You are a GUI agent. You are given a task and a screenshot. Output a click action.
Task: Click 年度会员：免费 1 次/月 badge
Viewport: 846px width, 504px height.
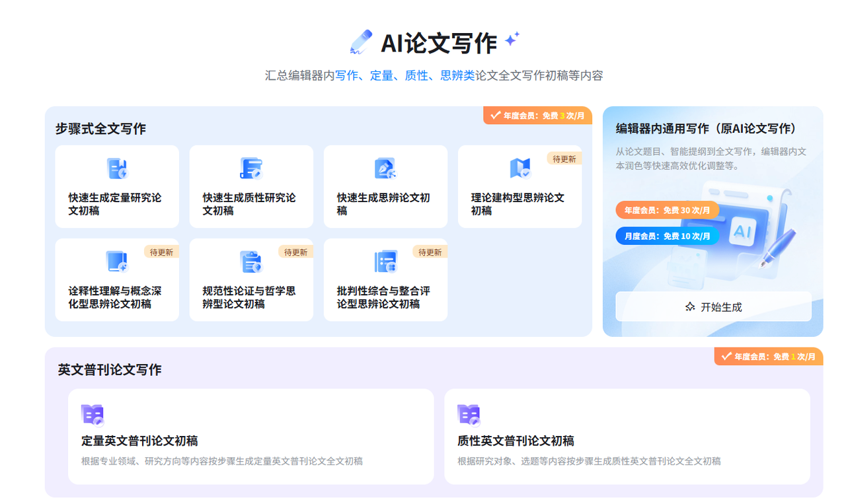click(769, 356)
